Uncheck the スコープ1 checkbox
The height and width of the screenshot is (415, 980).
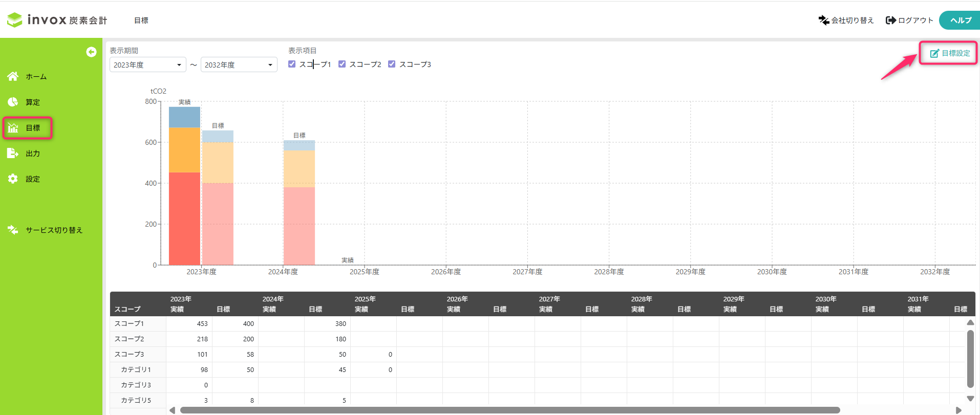pyautogui.click(x=292, y=64)
